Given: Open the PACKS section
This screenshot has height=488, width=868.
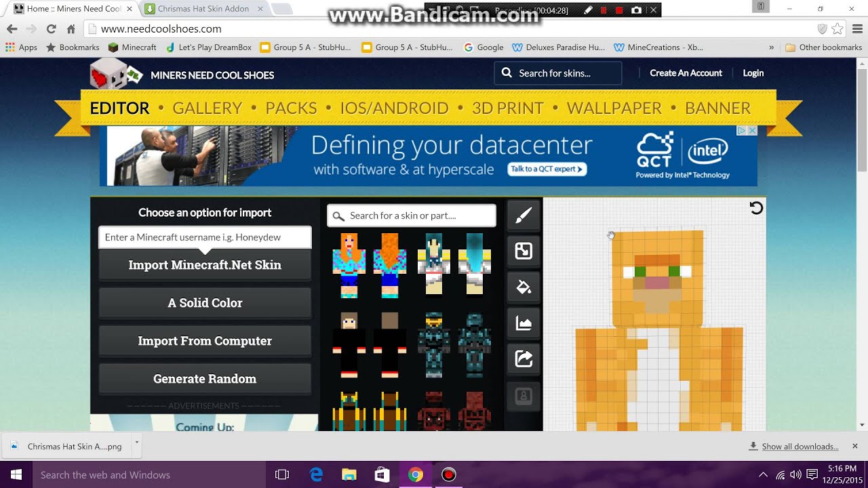Looking at the screenshot, I should [291, 108].
